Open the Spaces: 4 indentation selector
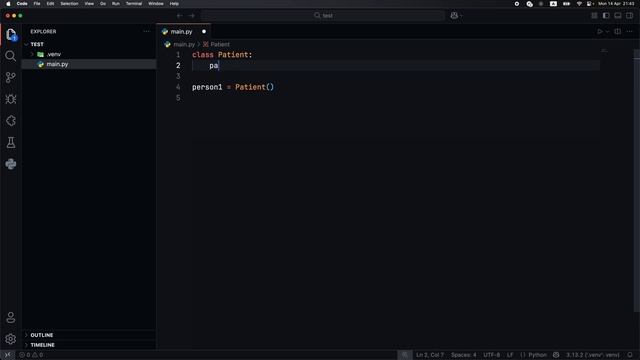This screenshot has height=360, width=640. click(x=463, y=355)
